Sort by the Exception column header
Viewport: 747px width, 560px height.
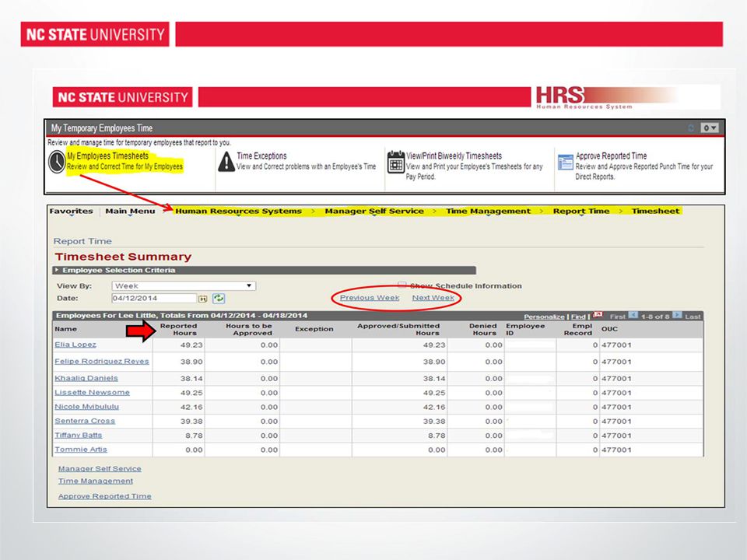314,329
